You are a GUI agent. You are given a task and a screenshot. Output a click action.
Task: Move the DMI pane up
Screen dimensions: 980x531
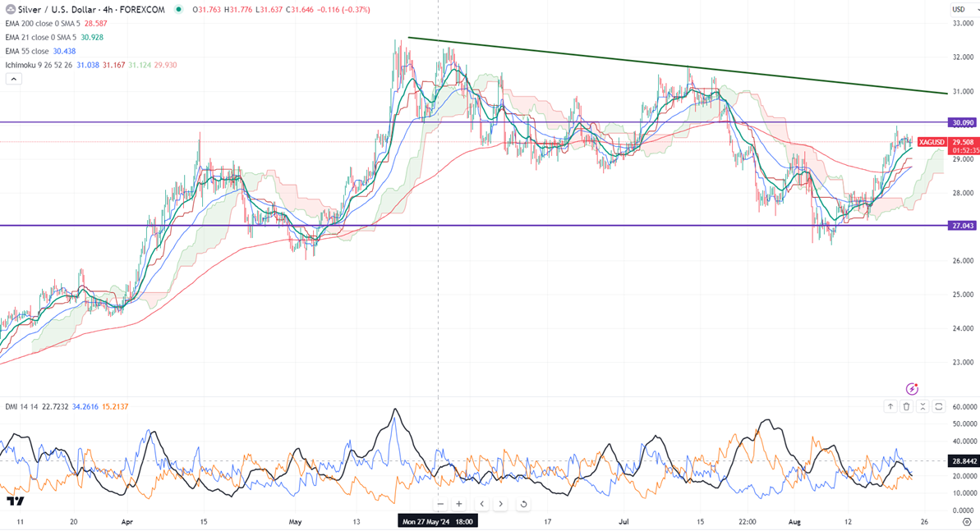(x=890, y=407)
